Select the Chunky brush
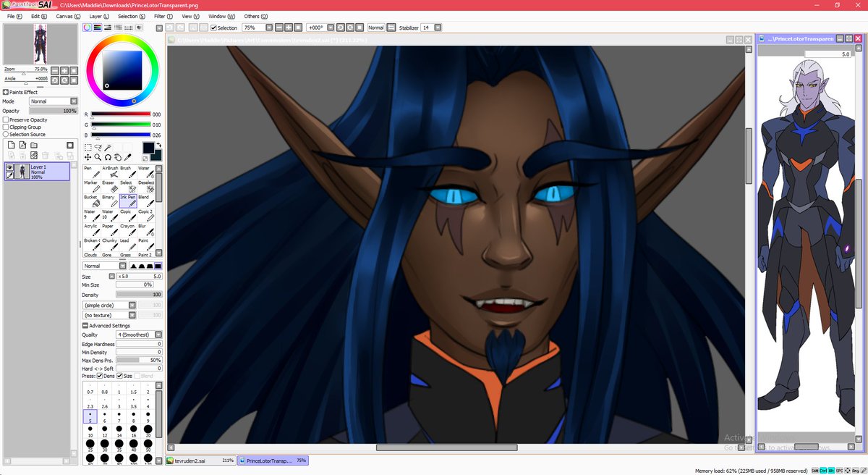The width and height of the screenshot is (868, 475). [x=109, y=244]
